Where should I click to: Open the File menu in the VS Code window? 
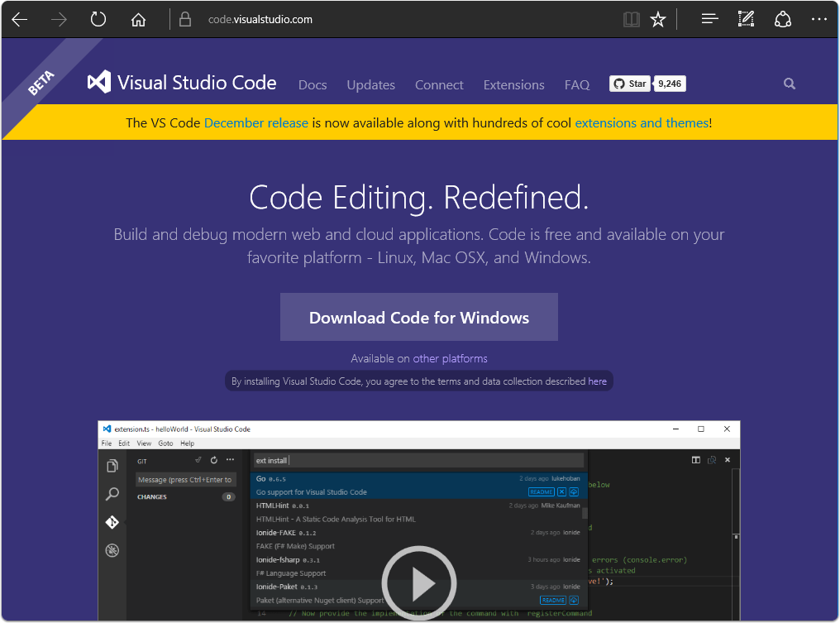pos(107,443)
